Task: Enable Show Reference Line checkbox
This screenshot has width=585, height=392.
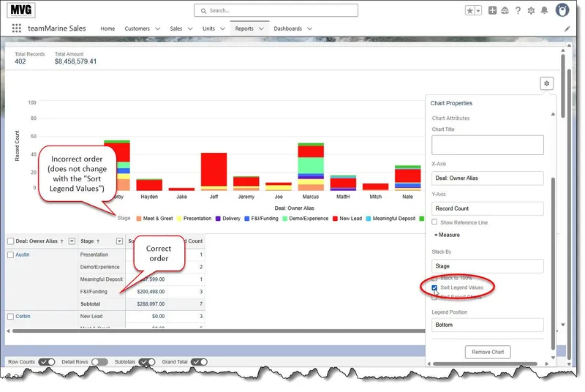Action: (x=434, y=222)
